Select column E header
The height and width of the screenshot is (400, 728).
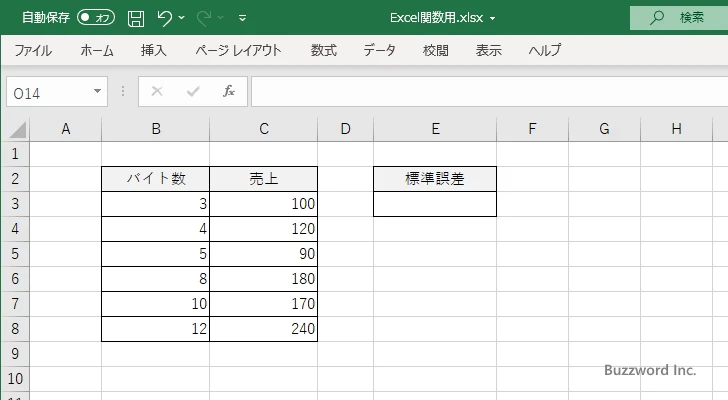click(435, 129)
